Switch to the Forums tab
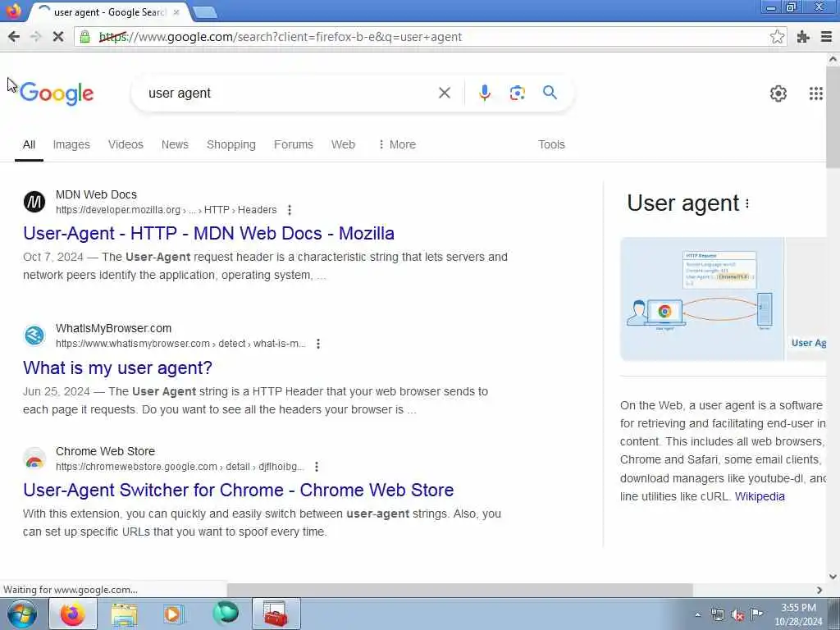This screenshot has height=630, width=840. (x=293, y=144)
